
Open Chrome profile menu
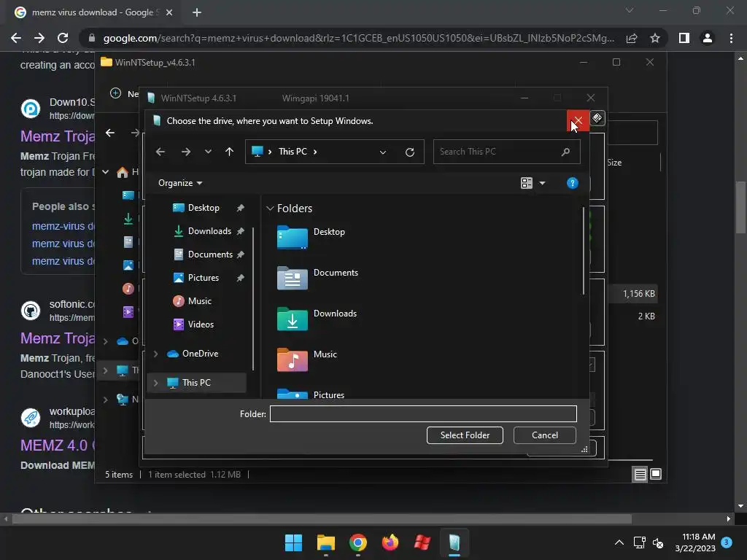[708, 38]
